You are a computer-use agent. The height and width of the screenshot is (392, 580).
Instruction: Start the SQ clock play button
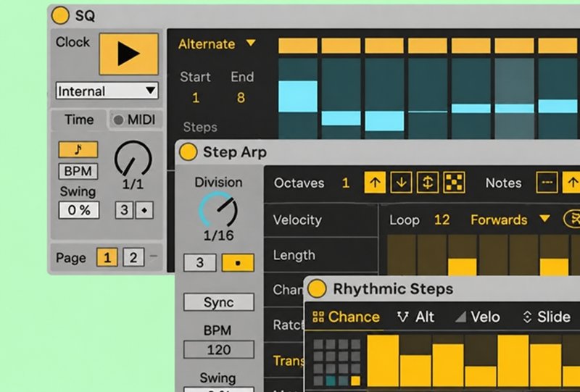[129, 54]
